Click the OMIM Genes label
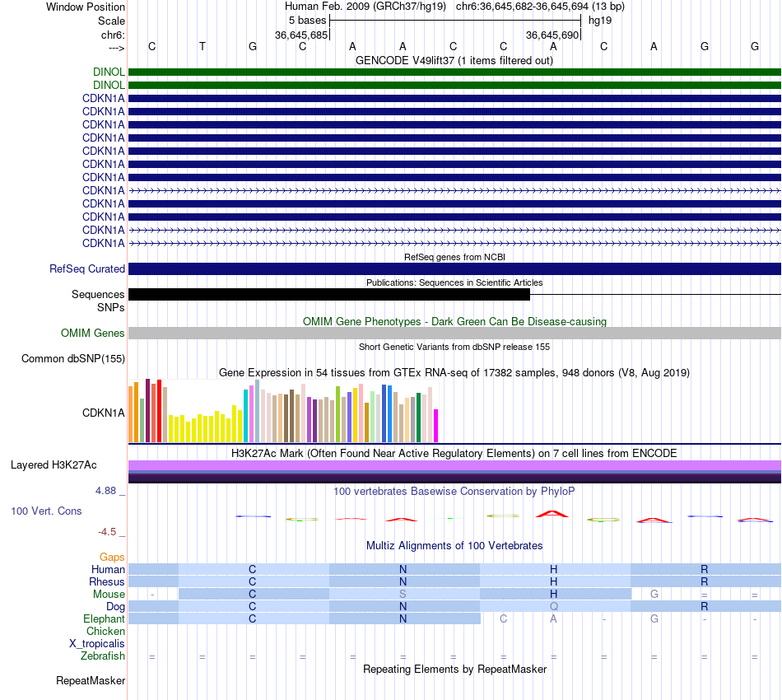The height and width of the screenshot is (700, 782). [93, 333]
